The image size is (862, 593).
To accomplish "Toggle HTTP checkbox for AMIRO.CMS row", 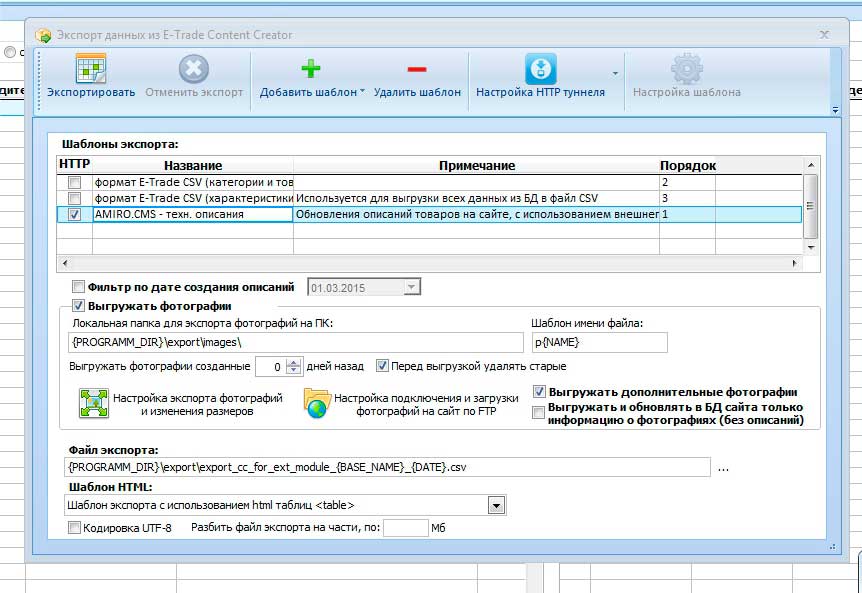I will (74, 214).
